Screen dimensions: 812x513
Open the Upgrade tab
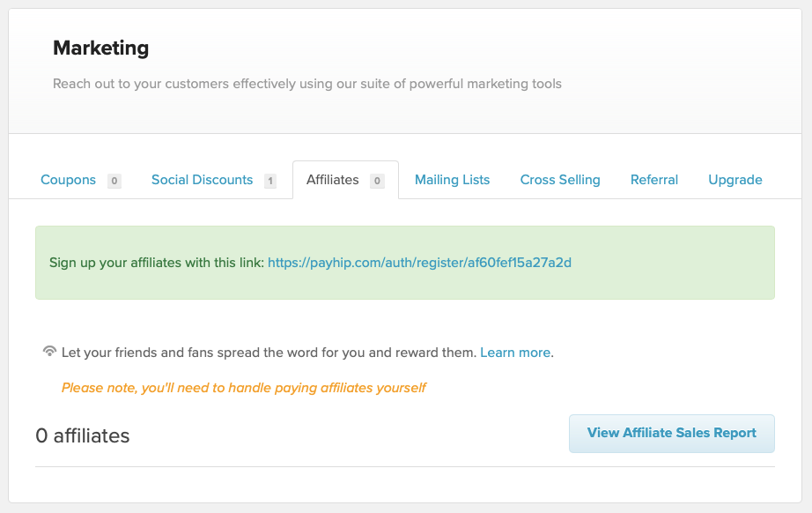[734, 180]
